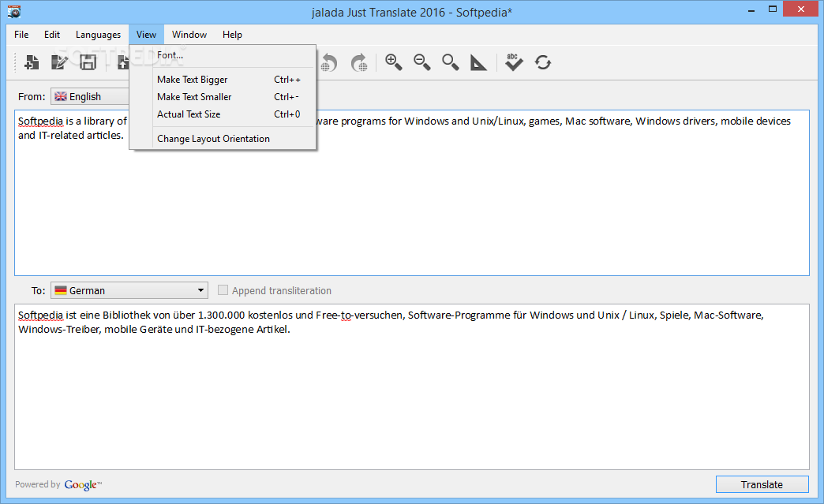Screen dimensions: 824x504
Task: Click the abc spell check icon
Action: [514, 62]
